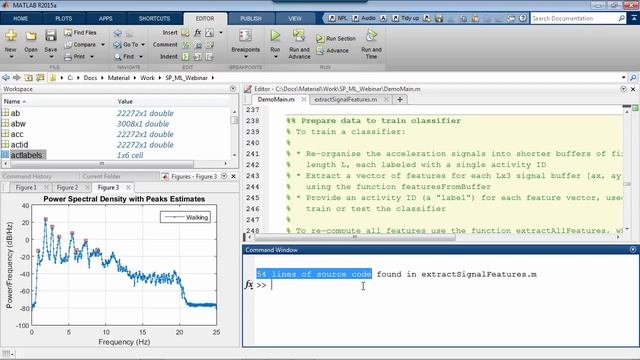The height and width of the screenshot is (360, 640).
Task: Run the NPL shortcut
Action: pos(338,18)
